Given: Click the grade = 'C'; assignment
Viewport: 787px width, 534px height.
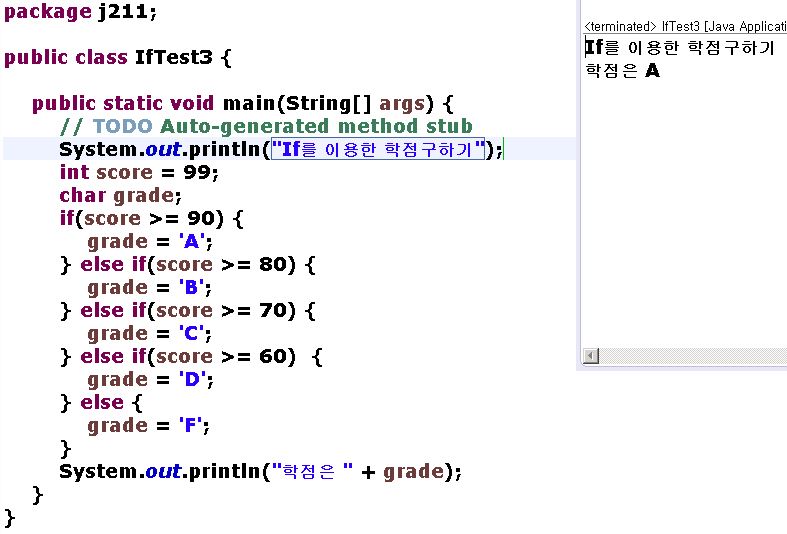Looking at the screenshot, I should (150, 334).
